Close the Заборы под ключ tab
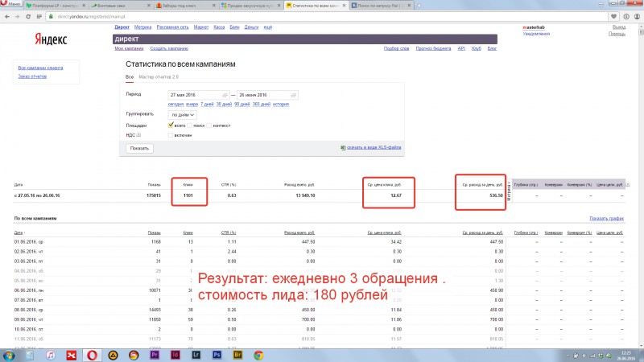 coord(214,6)
